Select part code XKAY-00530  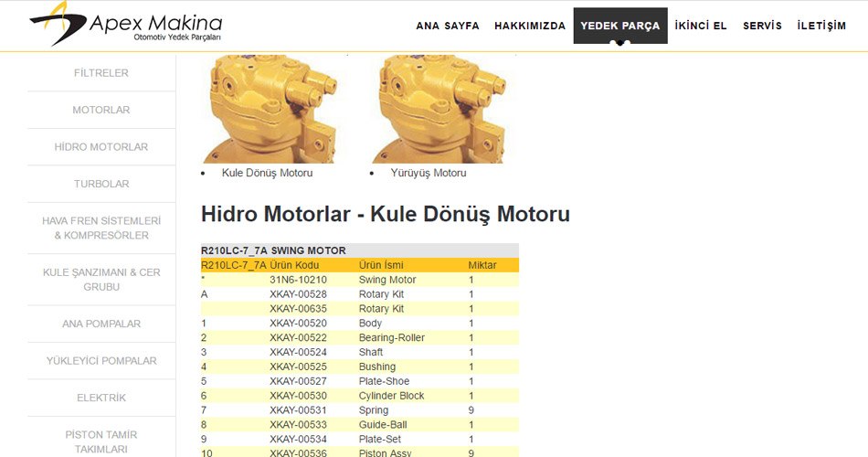coord(299,396)
